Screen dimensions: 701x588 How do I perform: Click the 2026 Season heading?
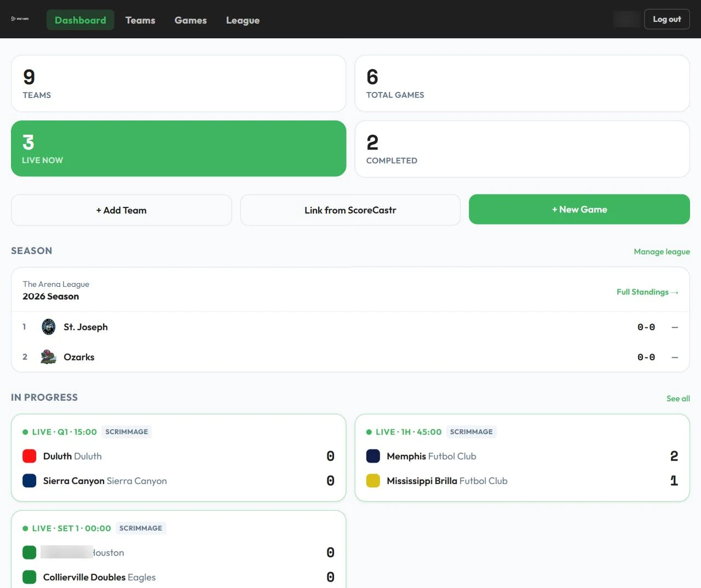(x=50, y=296)
